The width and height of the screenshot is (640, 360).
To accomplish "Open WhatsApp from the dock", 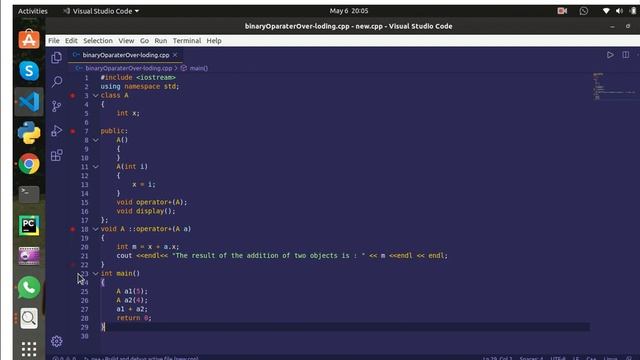I will [x=29, y=287].
